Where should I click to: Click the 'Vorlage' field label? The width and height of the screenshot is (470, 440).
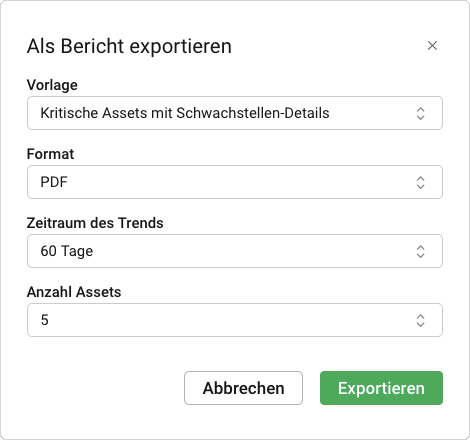point(52,85)
